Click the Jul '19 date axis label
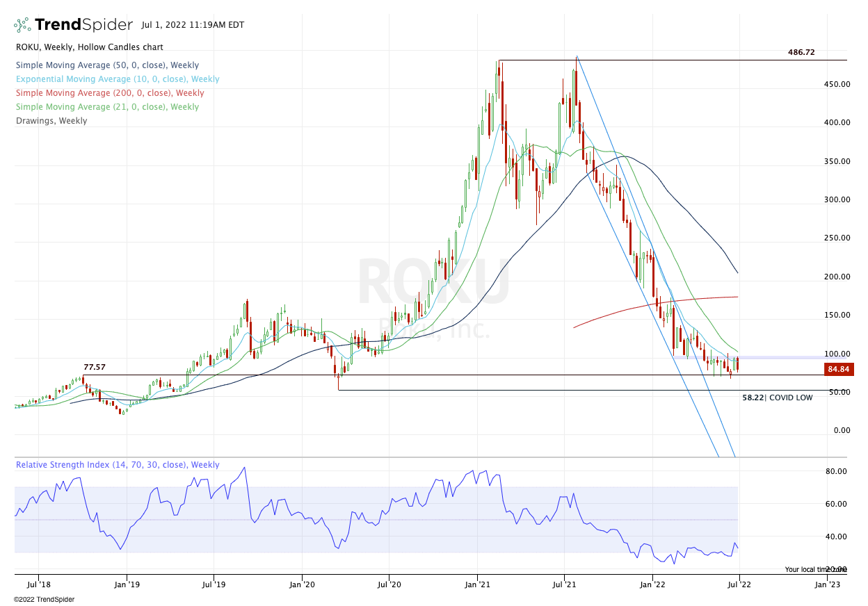This screenshot has height=606, width=868. [x=214, y=586]
